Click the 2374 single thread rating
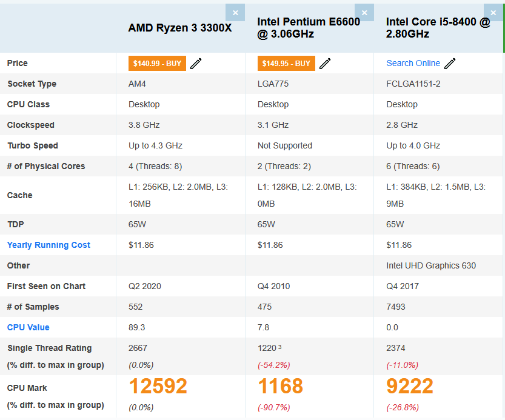505x420 pixels. click(x=396, y=348)
